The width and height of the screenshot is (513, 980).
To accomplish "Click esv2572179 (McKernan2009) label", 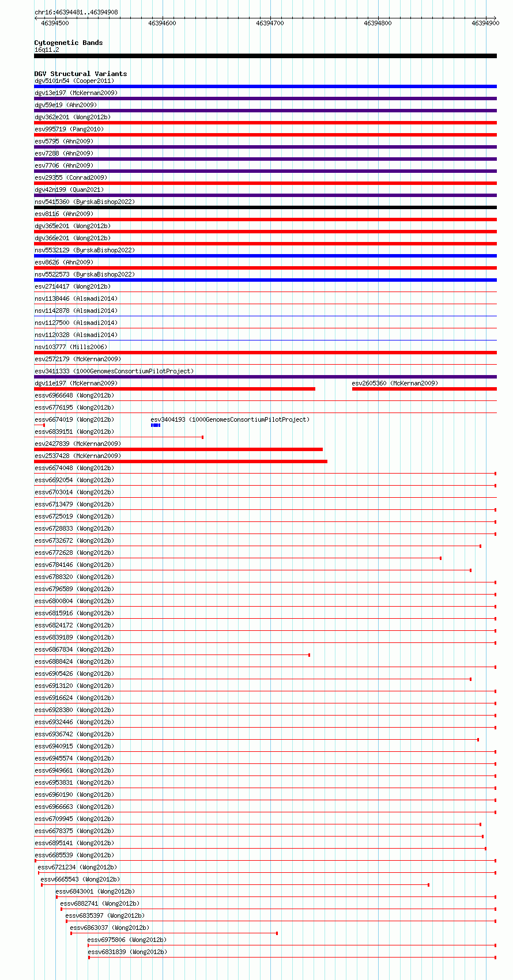I will pos(78,359).
